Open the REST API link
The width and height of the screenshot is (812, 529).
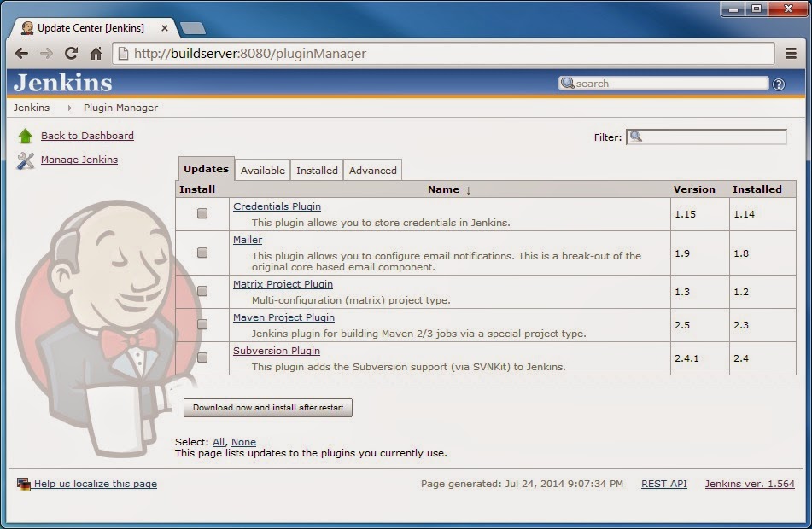[x=664, y=484]
